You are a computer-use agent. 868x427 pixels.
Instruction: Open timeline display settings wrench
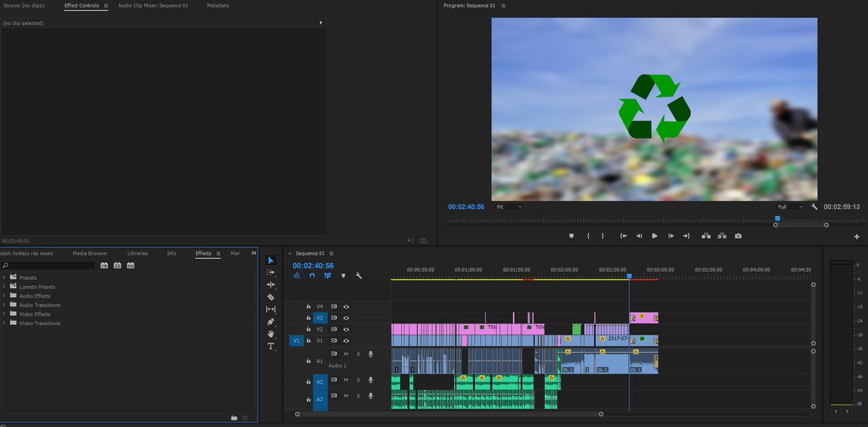[x=358, y=275]
